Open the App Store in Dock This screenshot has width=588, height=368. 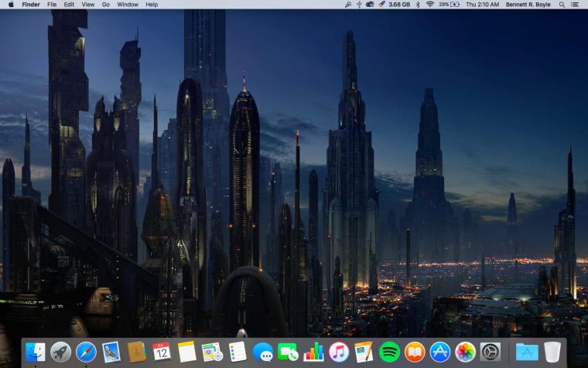[440, 353]
